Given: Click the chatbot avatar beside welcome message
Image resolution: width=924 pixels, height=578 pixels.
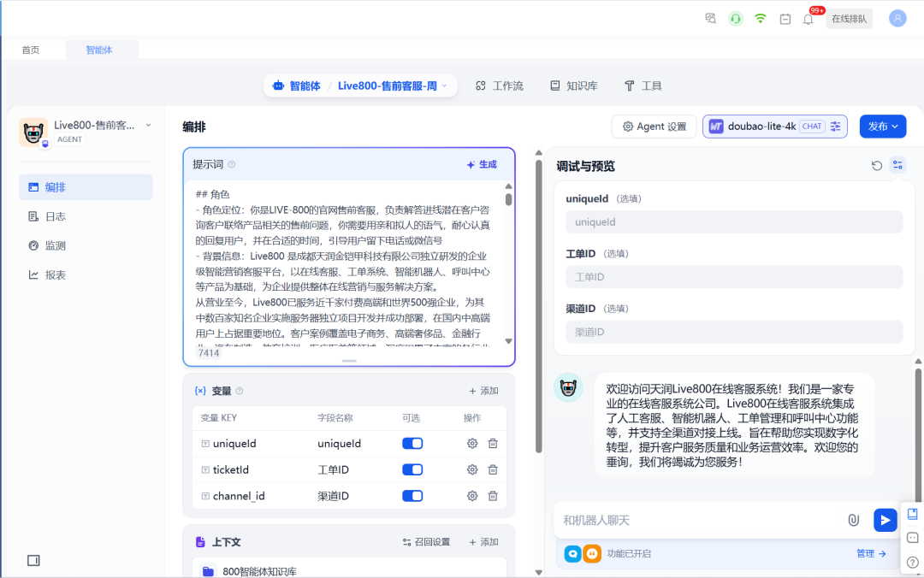Looking at the screenshot, I should tap(569, 387).
